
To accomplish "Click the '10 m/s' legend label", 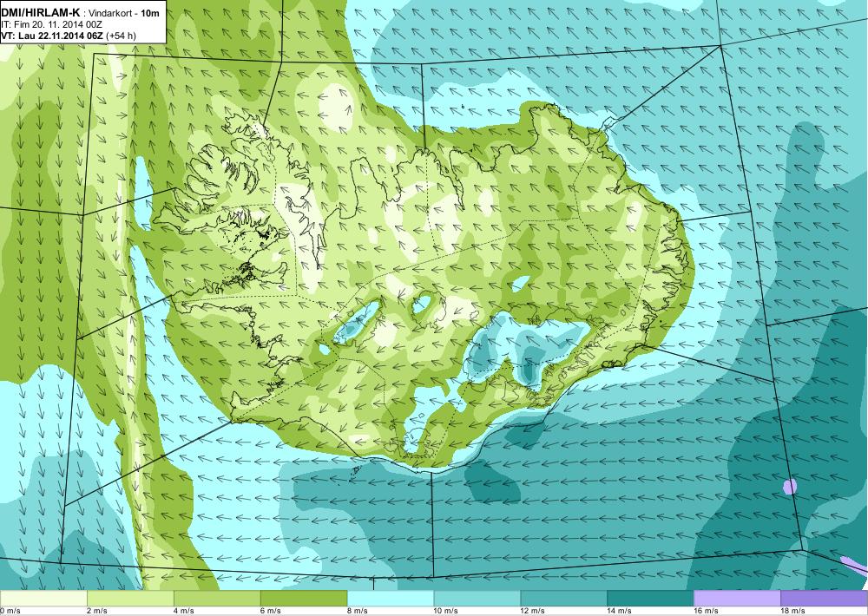I will click(446, 611).
